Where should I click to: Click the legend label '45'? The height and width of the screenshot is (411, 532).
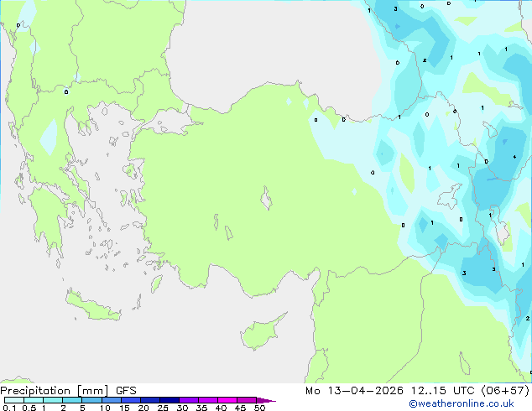point(240,408)
